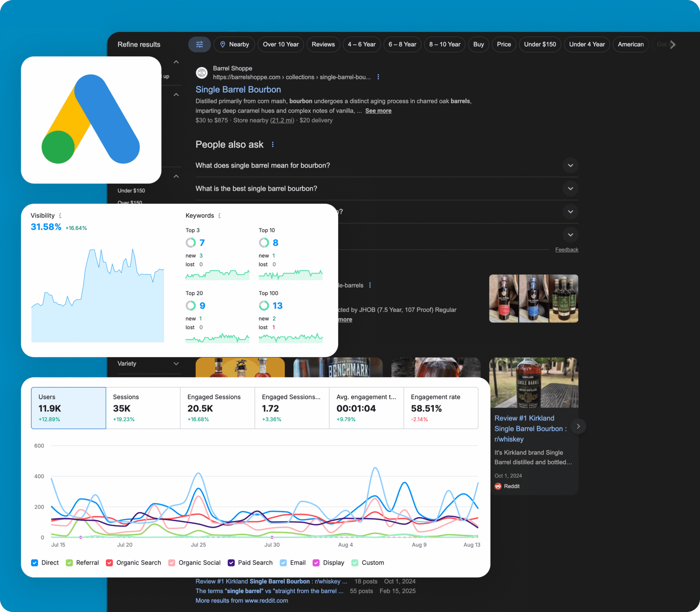
Task: Toggle the Direct channel checkbox
Action: tap(35, 563)
